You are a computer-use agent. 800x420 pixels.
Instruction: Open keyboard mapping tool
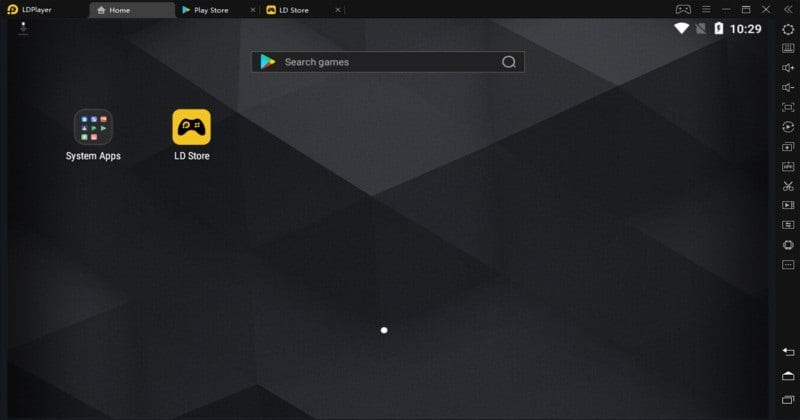[788, 48]
